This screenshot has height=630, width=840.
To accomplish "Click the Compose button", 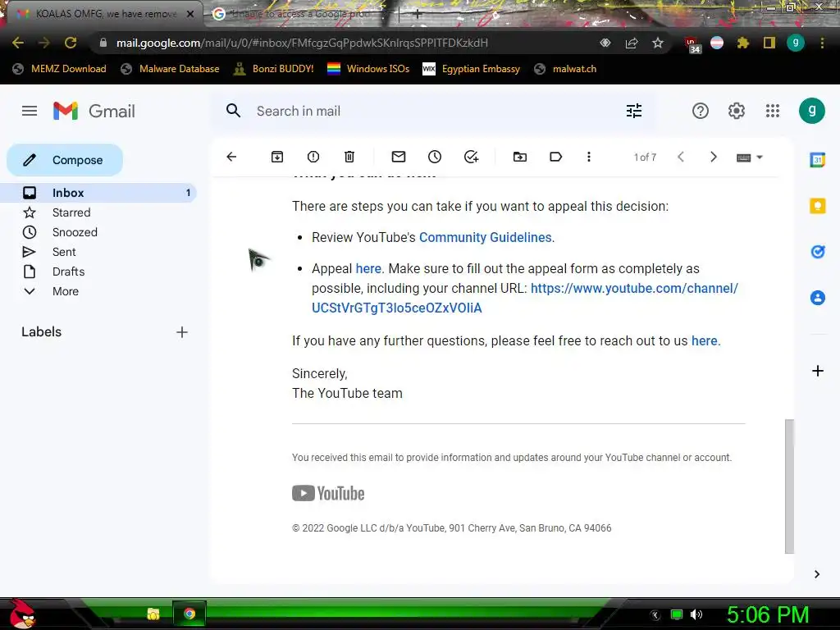I will 65,160.
